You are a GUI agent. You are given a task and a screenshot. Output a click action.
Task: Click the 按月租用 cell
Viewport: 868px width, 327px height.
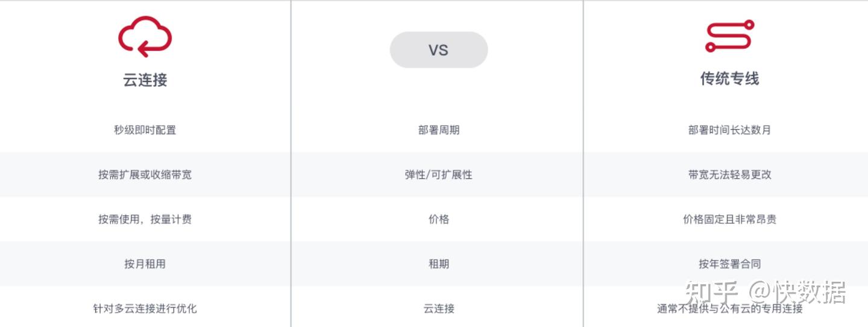pos(145,264)
